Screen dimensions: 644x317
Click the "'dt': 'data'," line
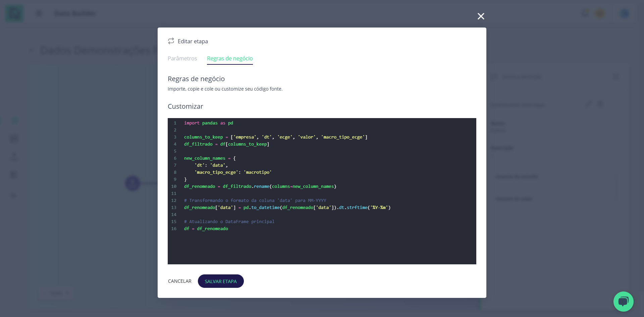point(211,165)
